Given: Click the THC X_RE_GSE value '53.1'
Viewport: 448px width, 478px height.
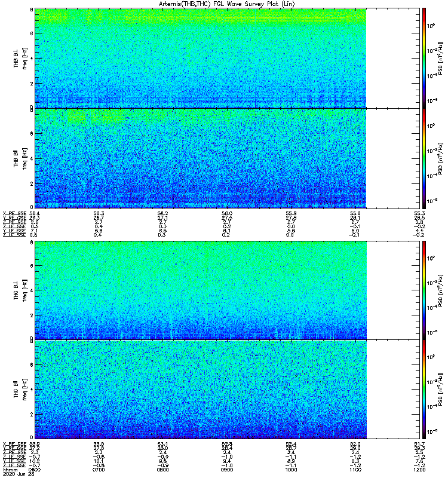Looking at the screenshot, I should click(x=162, y=444).
